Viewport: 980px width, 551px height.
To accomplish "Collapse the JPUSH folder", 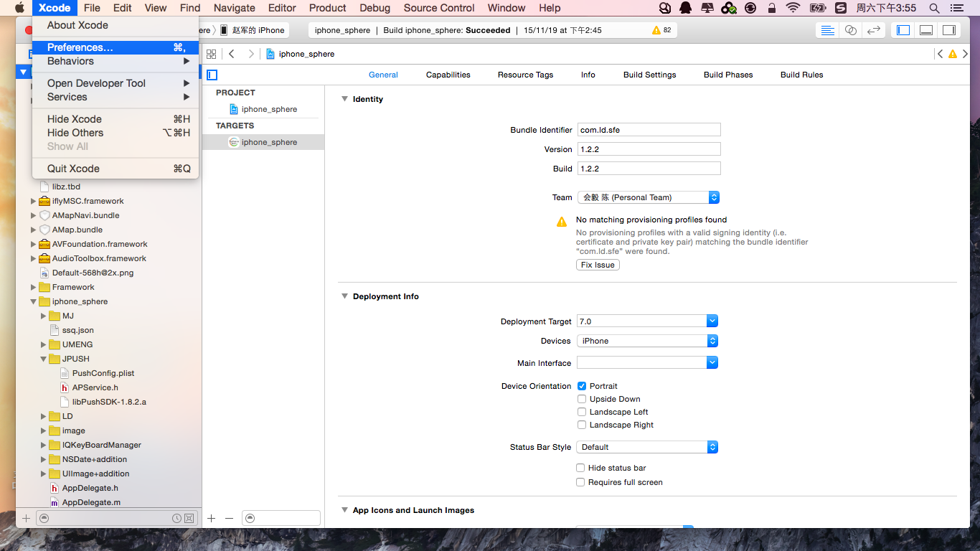I will 43,359.
